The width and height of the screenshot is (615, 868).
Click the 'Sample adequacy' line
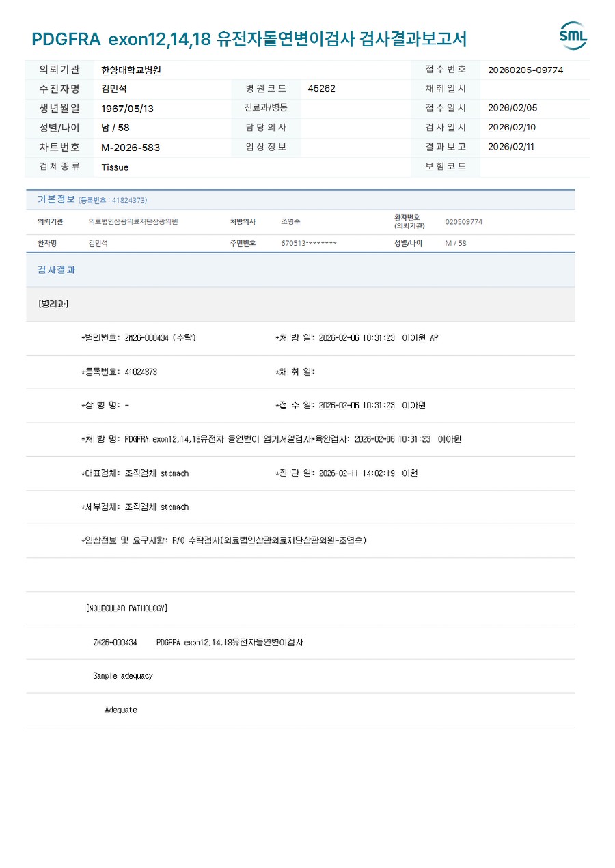click(123, 676)
